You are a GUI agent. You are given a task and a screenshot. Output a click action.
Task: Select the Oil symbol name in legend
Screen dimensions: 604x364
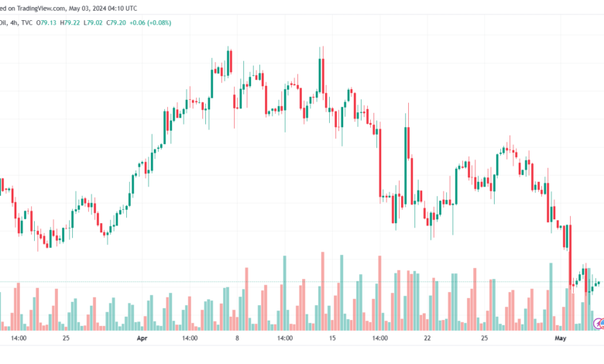(x=3, y=22)
